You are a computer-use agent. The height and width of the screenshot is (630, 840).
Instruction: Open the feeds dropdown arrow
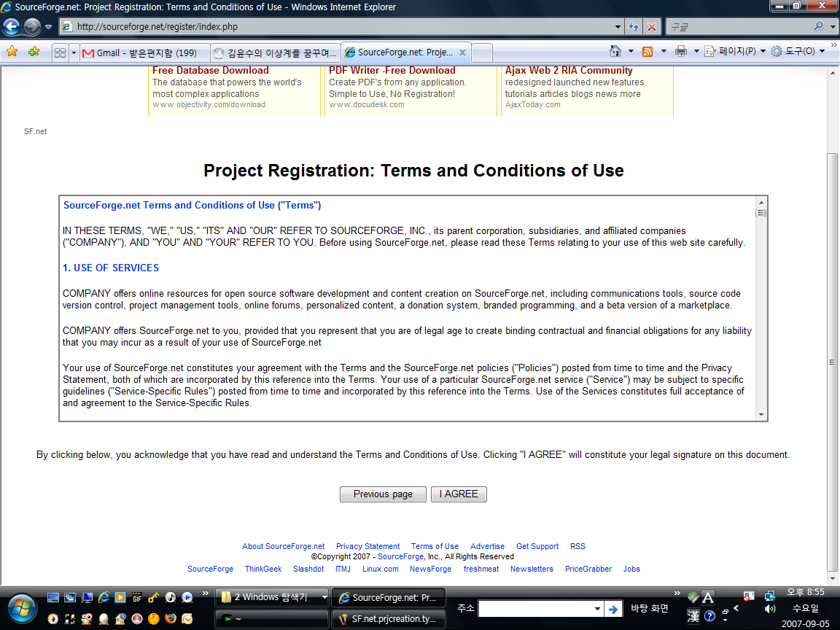click(664, 51)
